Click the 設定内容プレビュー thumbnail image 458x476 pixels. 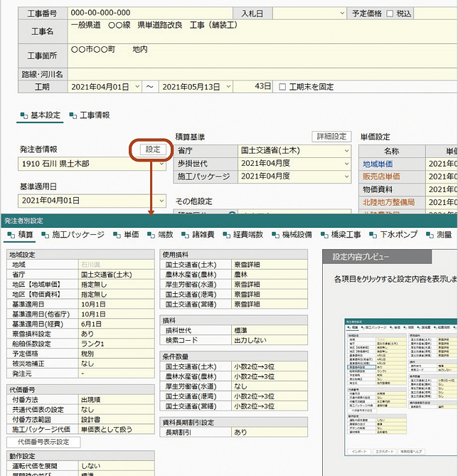[x=401, y=387]
